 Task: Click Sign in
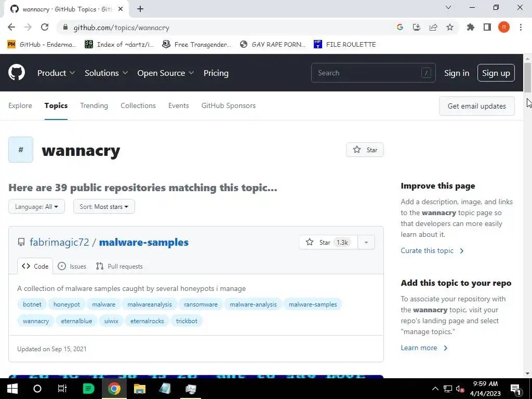pos(457,73)
